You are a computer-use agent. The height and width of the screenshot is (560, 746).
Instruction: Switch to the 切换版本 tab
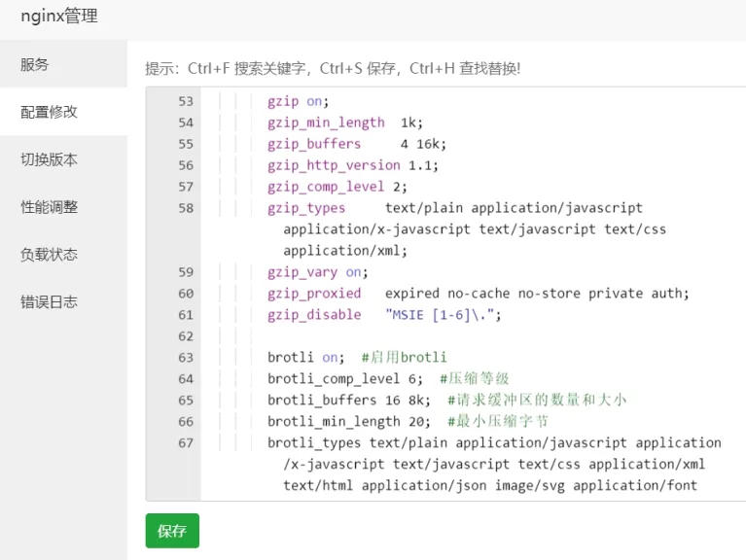[x=49, y=159]
